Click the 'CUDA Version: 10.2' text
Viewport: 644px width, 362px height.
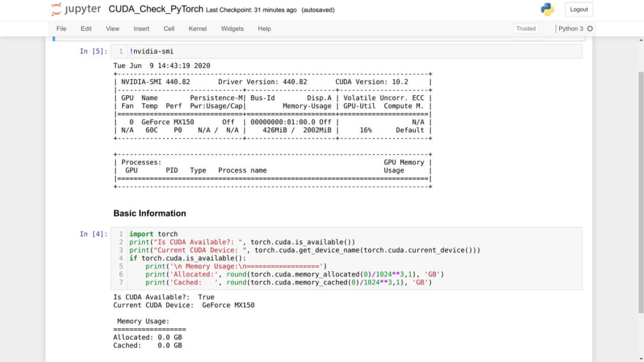pos(372,82)
